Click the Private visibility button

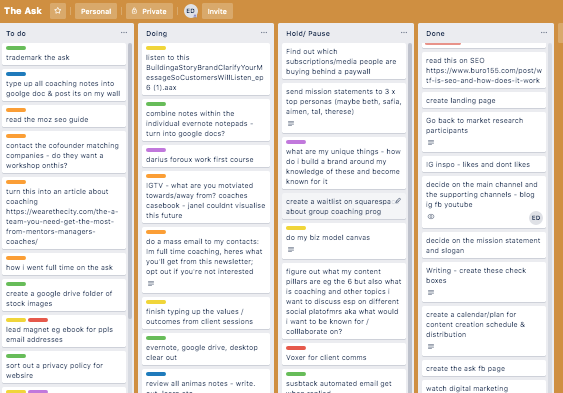pos(149,11)
